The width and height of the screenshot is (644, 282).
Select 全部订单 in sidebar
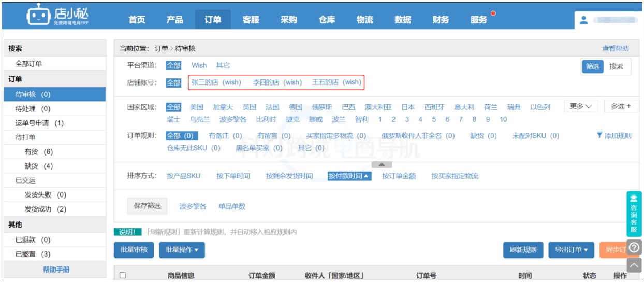29,64
